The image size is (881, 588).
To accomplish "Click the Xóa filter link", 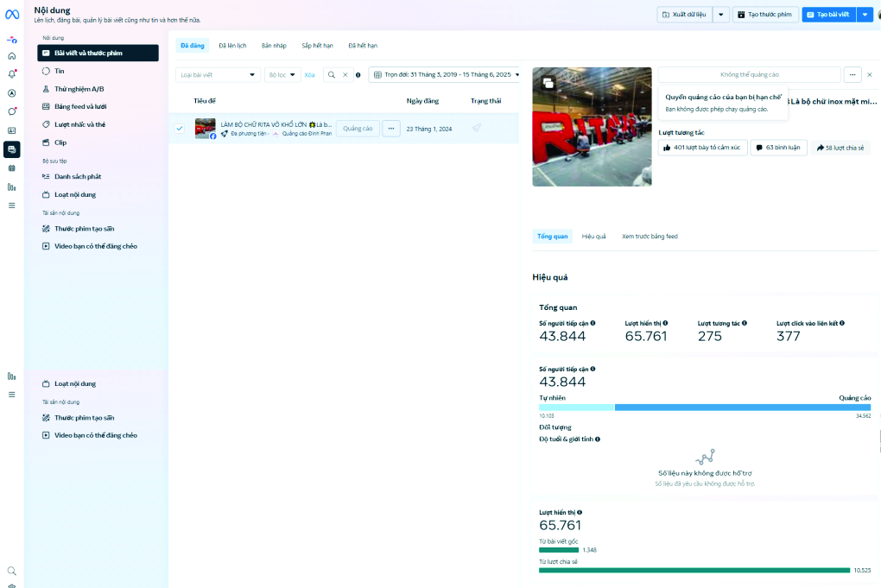I will coord(309,75).
